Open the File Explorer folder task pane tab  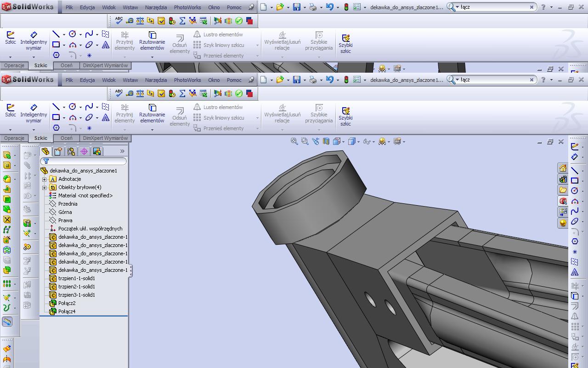click(x=563, y=190)
